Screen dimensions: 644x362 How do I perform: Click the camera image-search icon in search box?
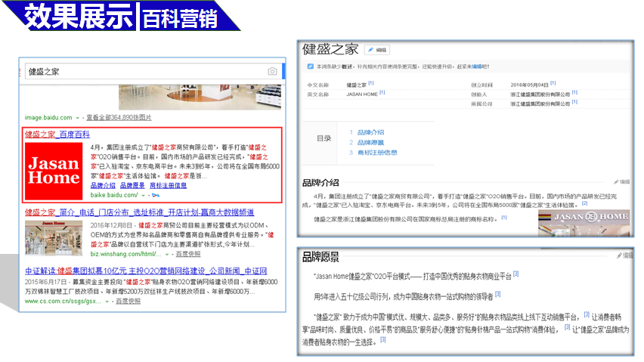coord(271,71)
